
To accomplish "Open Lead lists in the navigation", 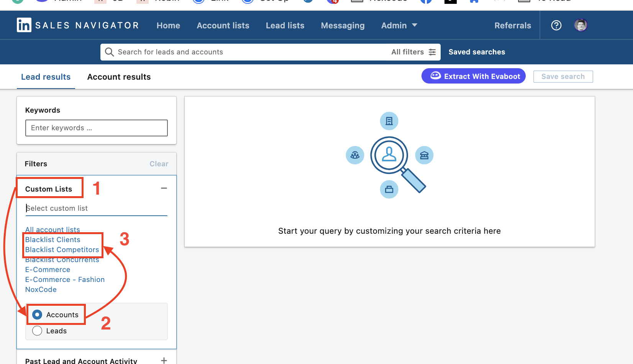I will pyautogui.click(x=285, y=25).
